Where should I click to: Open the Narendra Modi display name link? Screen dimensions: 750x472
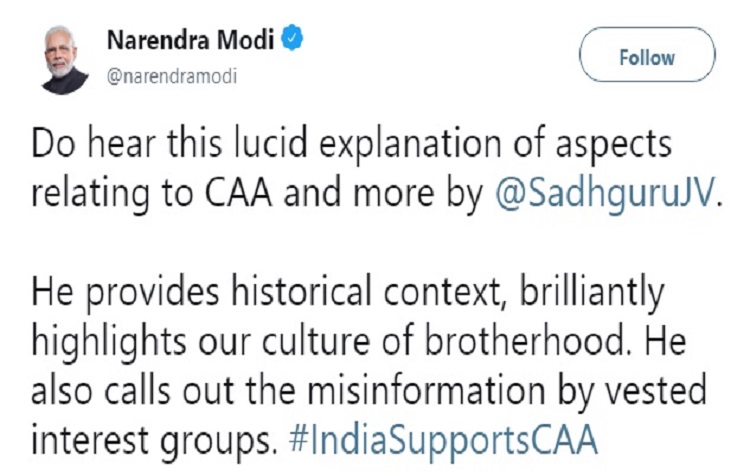(x=190, y=39)
